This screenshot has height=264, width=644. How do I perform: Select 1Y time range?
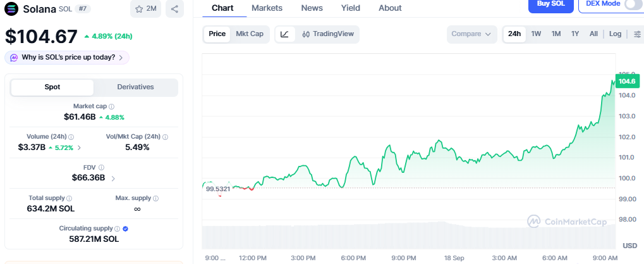[575, 34]
